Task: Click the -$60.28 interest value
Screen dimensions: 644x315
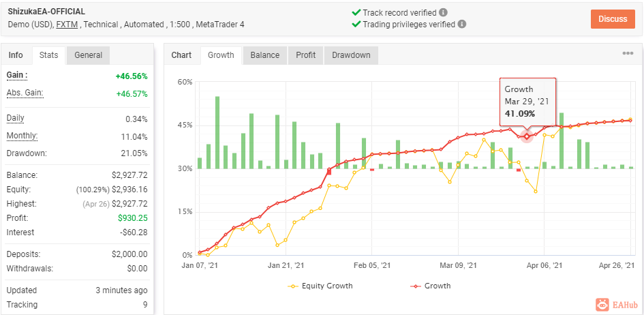Action: [x=134, y=232]
